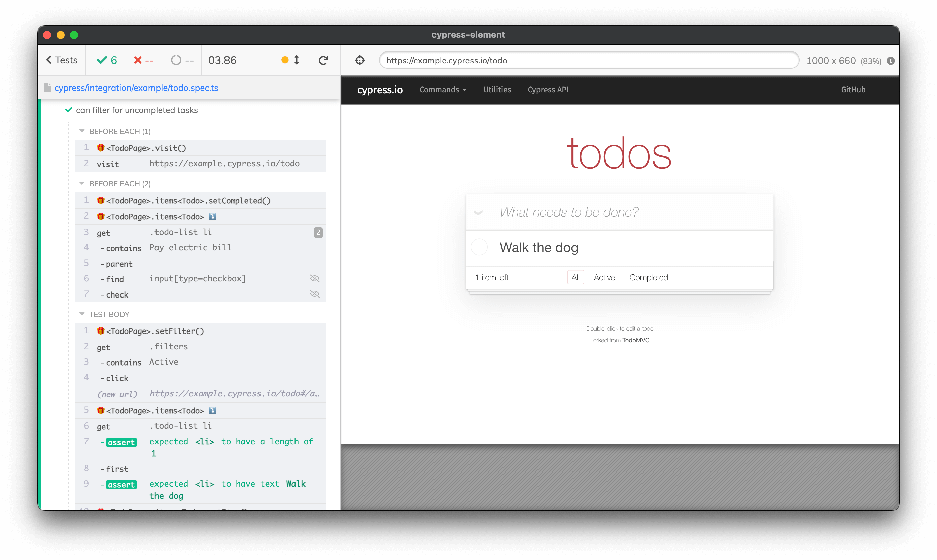Click the page-object icon beside <TodoPage>.visit()

[100, 148]
